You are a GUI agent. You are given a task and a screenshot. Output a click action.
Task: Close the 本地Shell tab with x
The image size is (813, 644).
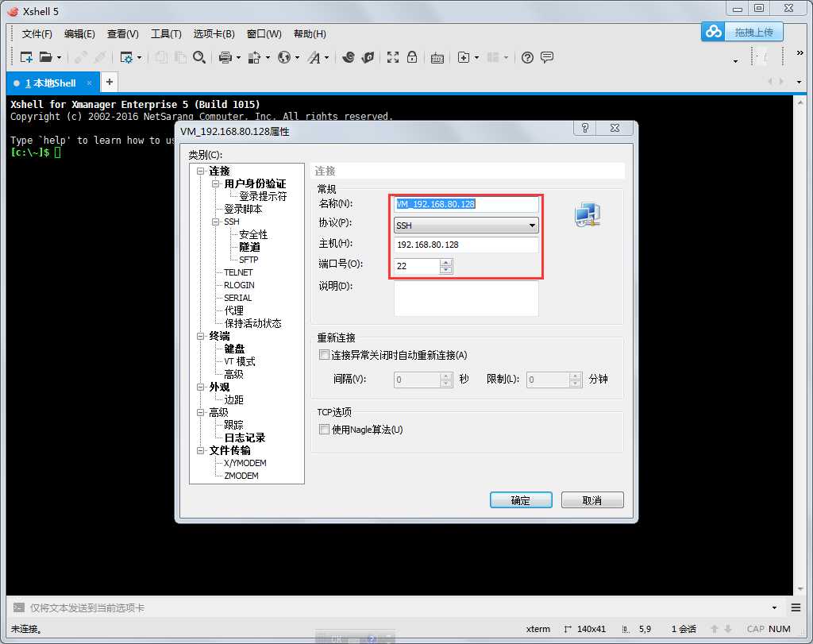(89, 83)
